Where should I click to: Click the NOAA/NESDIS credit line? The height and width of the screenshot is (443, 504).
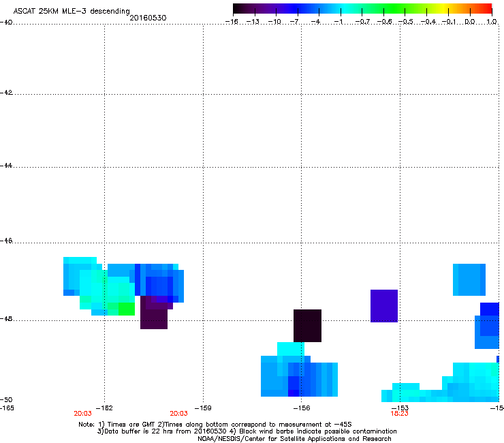[x=294, y=439]
